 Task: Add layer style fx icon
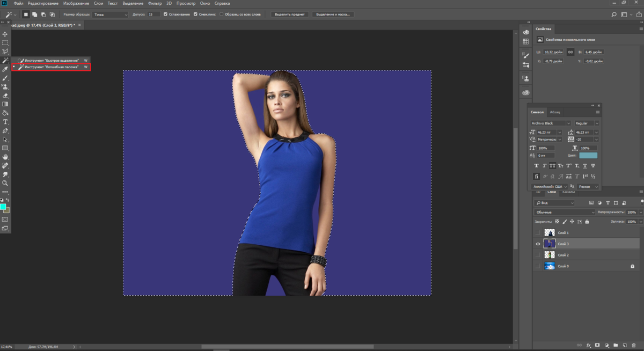(588, 345)
